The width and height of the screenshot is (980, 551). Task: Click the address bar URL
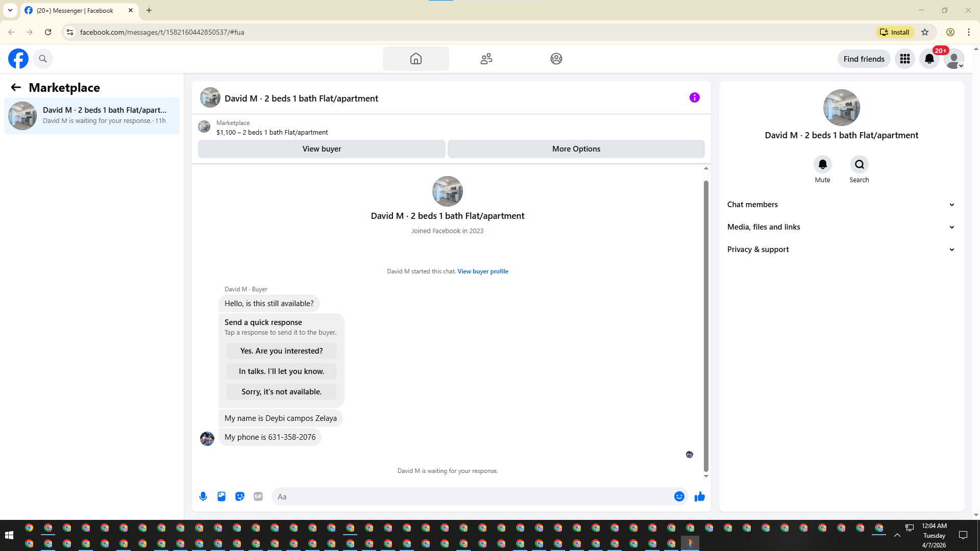[162, 32]
